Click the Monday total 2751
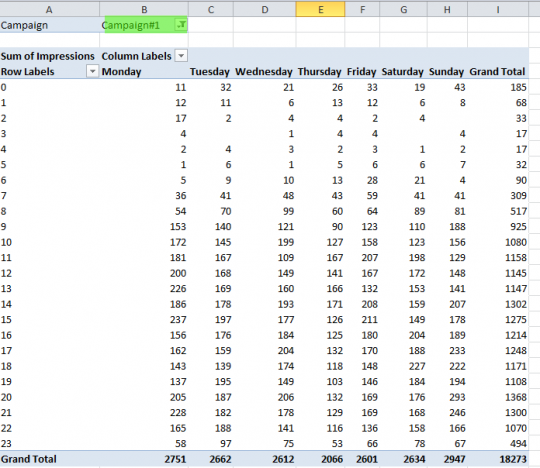 tap(175, 459)
